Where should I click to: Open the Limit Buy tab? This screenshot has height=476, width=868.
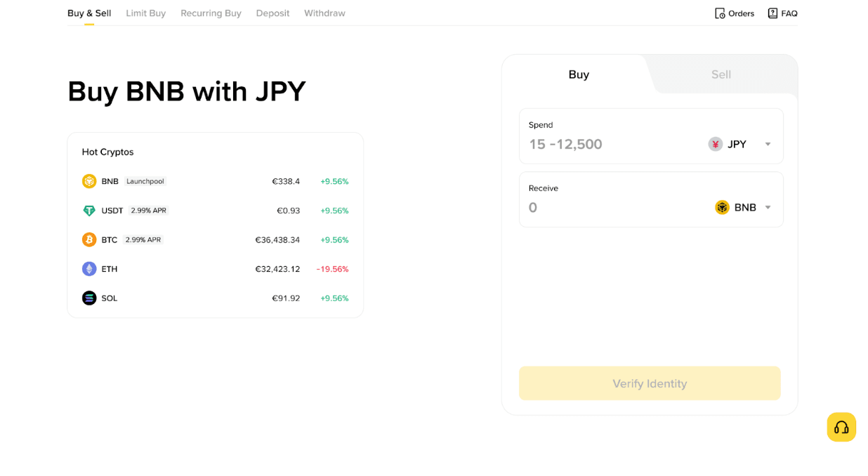click(146, 13)
